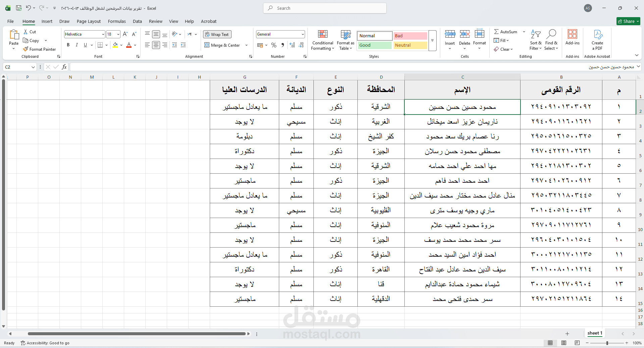Screen dimensions: 644x348
Task: Open Find & Select magnifier
Action: point(551,40)
